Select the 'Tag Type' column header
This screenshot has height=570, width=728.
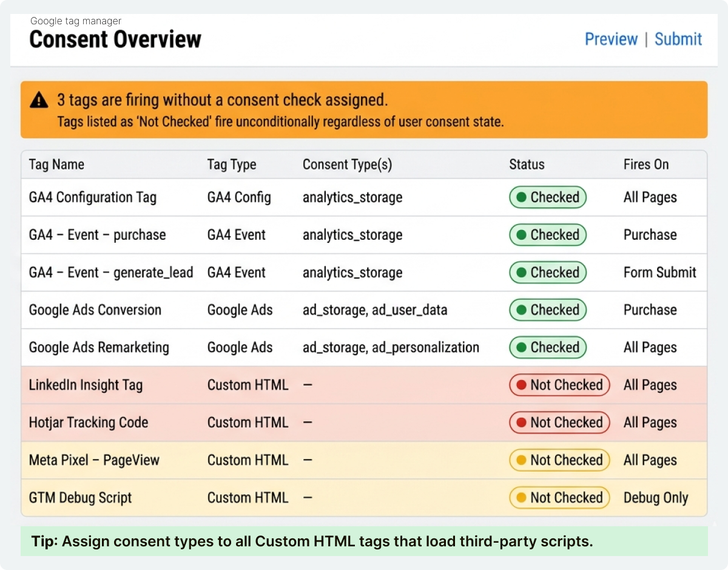point(232,165)
